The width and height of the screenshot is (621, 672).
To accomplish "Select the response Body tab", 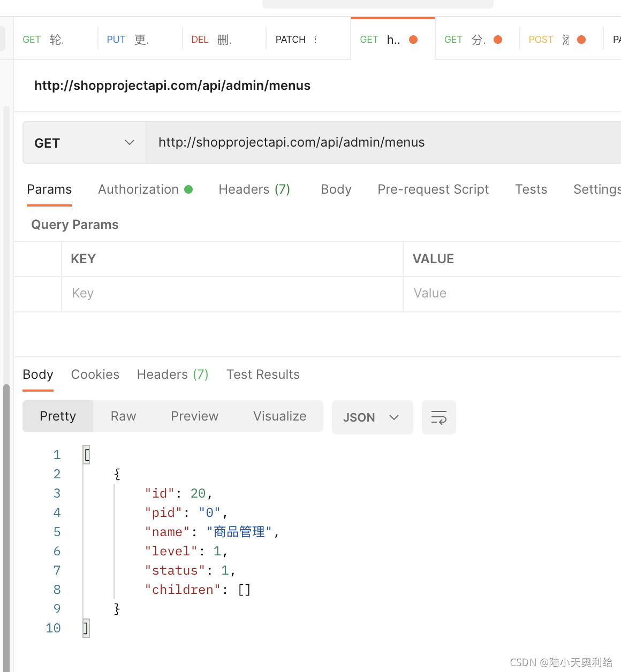I will tap(38, 375).
